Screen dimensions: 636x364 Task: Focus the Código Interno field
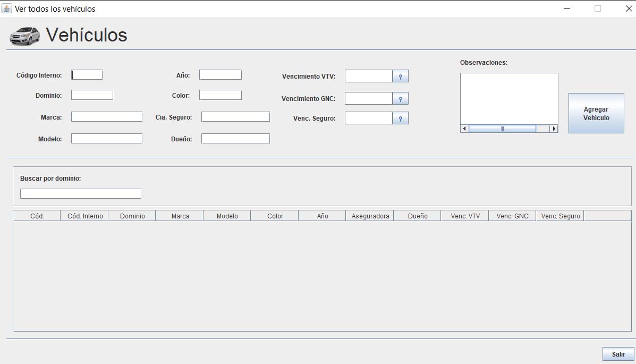point(87,75)
